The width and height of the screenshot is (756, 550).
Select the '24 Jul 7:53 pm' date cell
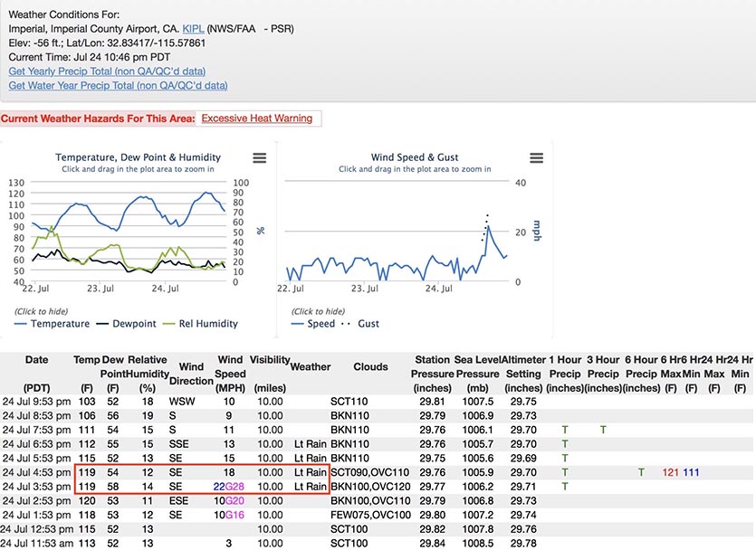pyautogui.click(x=36, y=430)
